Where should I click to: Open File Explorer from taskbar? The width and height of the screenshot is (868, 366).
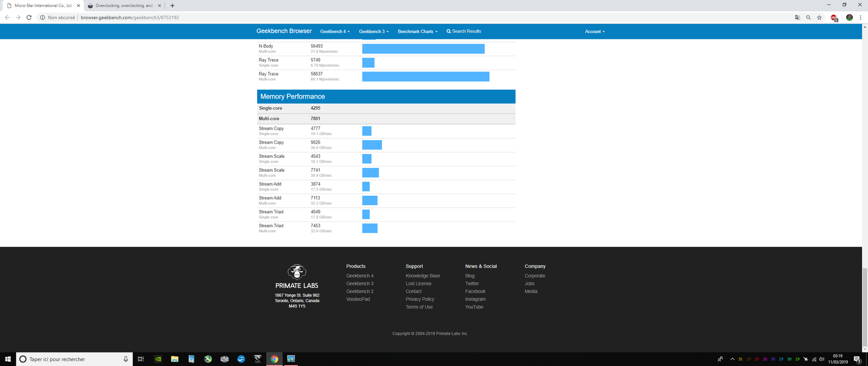175,359
